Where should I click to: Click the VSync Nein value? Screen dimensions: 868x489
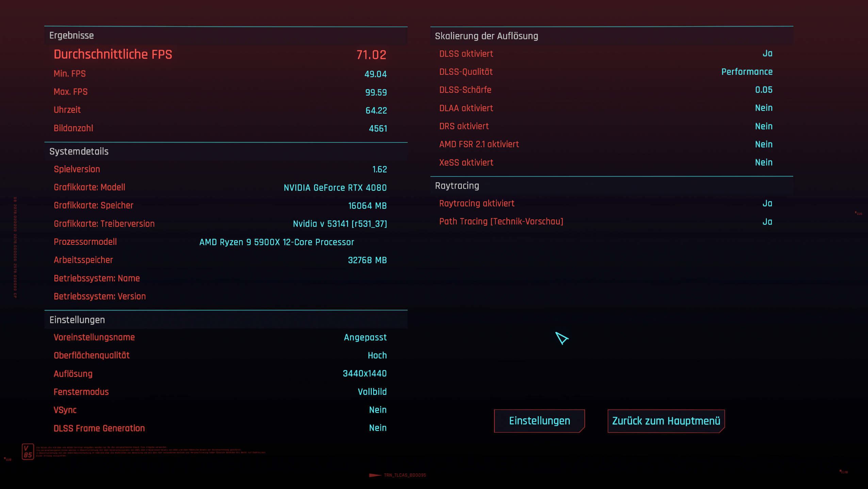[x=378, y=410]
